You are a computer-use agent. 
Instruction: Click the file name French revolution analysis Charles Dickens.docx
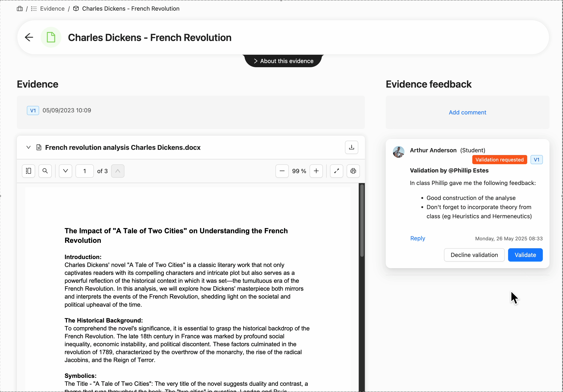[123, 147]
